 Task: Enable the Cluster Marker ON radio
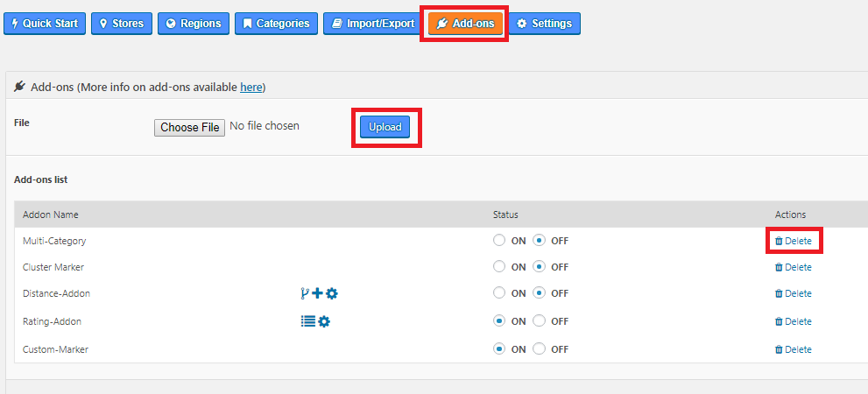(x=499, y=267)
